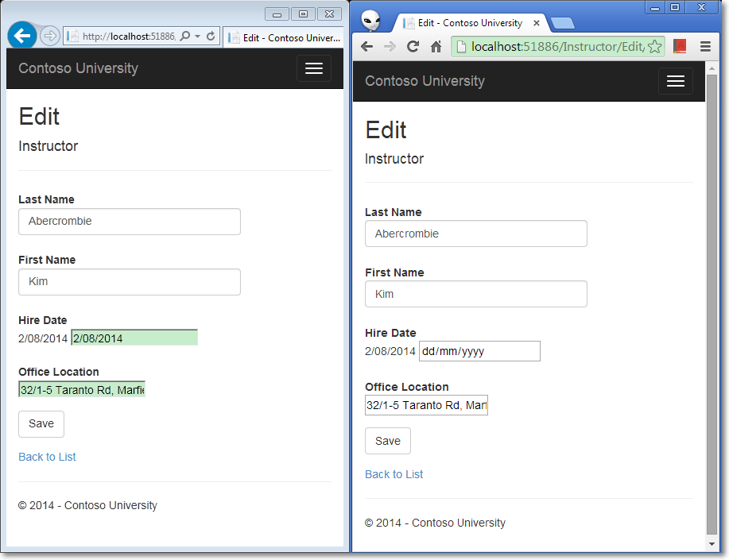The height and width of the screenshot is (560, 729).
Task: Click the IE address bar search magnifier
Action: (x=185, y=36)
